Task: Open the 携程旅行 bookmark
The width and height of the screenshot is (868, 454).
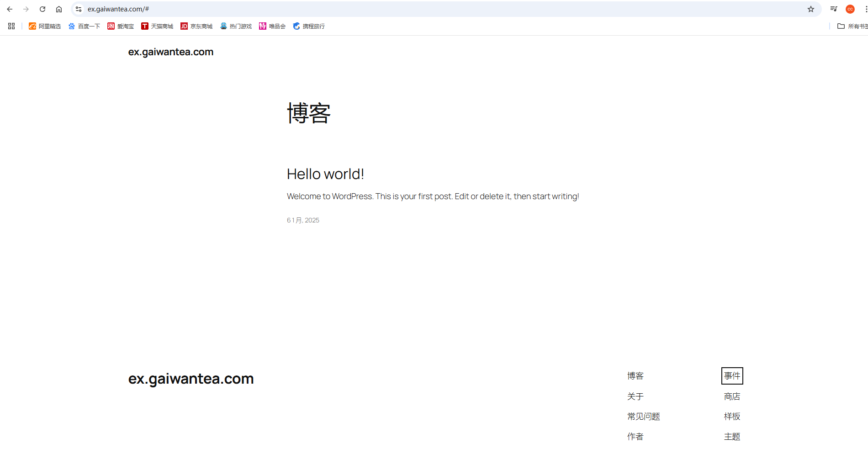Action: 309,26
